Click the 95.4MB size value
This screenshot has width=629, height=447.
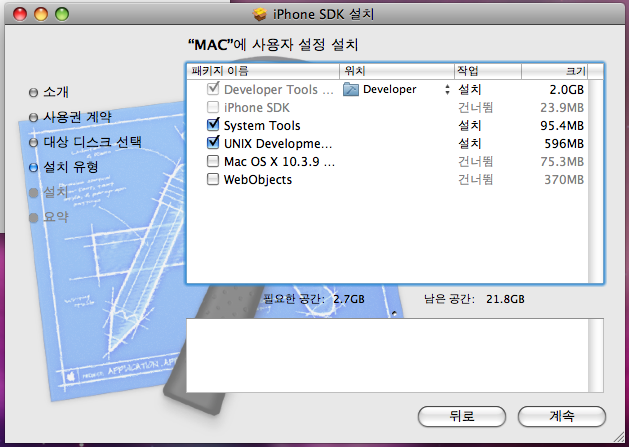tap(562, 126)
